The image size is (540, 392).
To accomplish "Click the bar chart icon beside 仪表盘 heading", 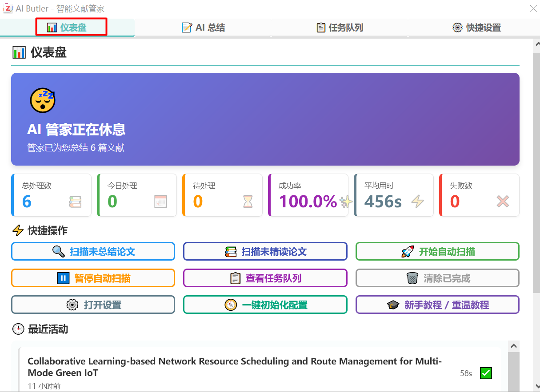I will click(19, 53).
